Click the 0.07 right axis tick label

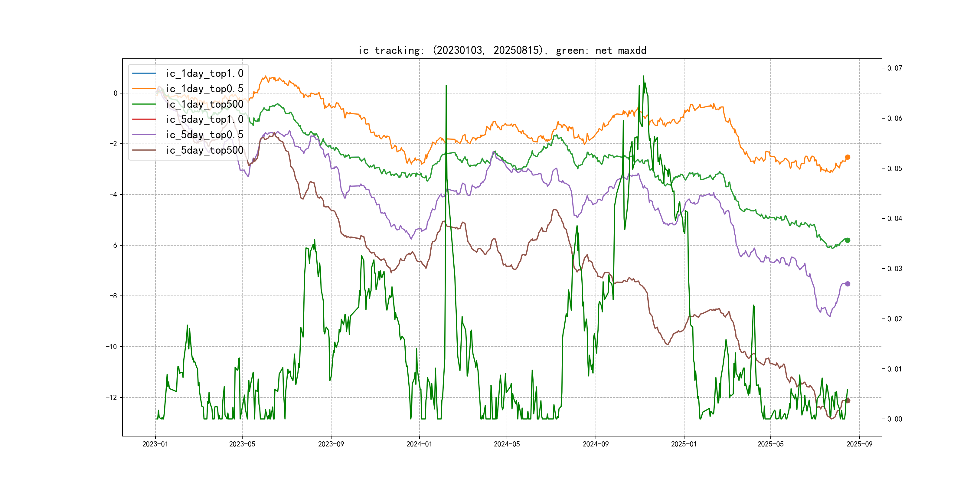coord(894,68)
